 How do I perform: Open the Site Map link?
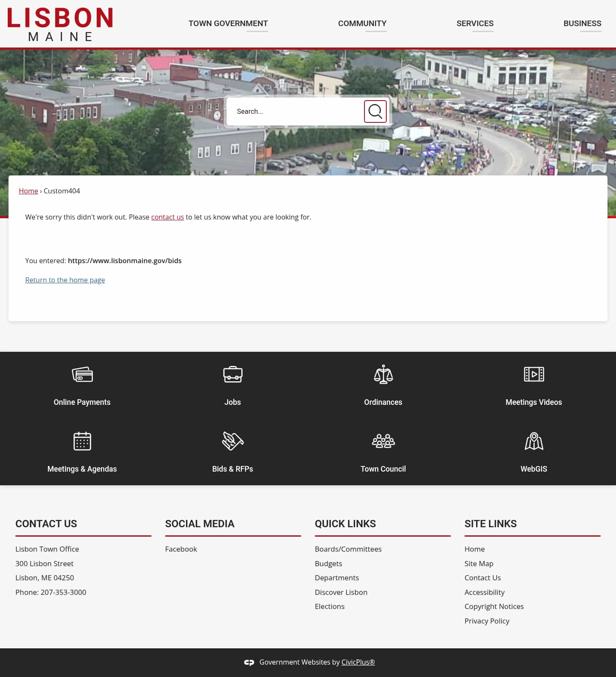click(479, 564)
